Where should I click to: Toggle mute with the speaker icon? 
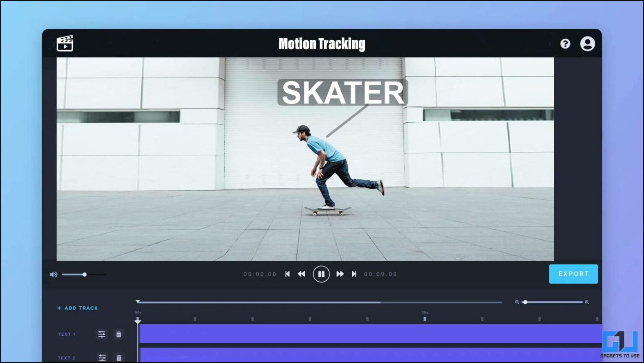[x=53, y=274]
